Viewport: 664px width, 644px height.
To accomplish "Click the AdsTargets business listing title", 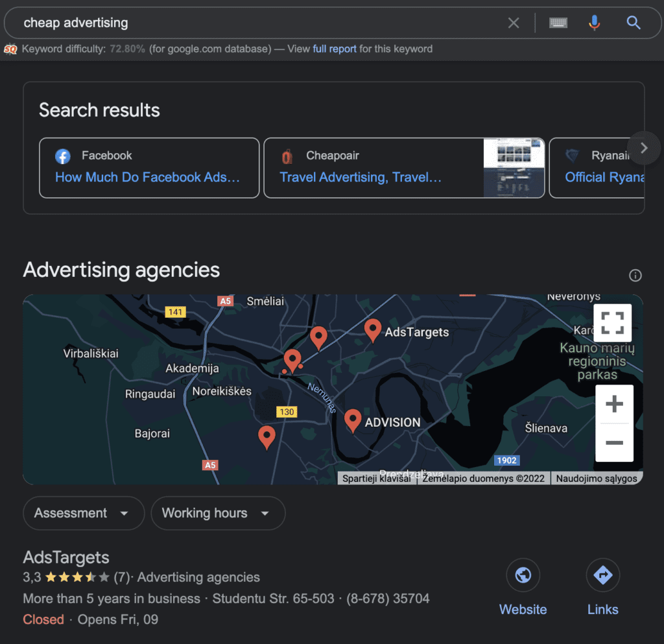I will click(x=66, y=557).
